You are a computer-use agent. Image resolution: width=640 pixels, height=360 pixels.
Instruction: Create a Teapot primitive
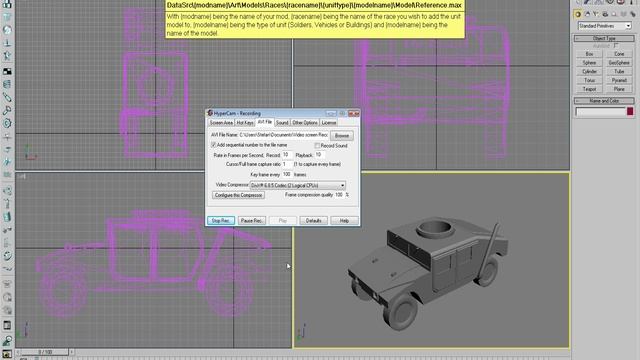coord(589,89)
